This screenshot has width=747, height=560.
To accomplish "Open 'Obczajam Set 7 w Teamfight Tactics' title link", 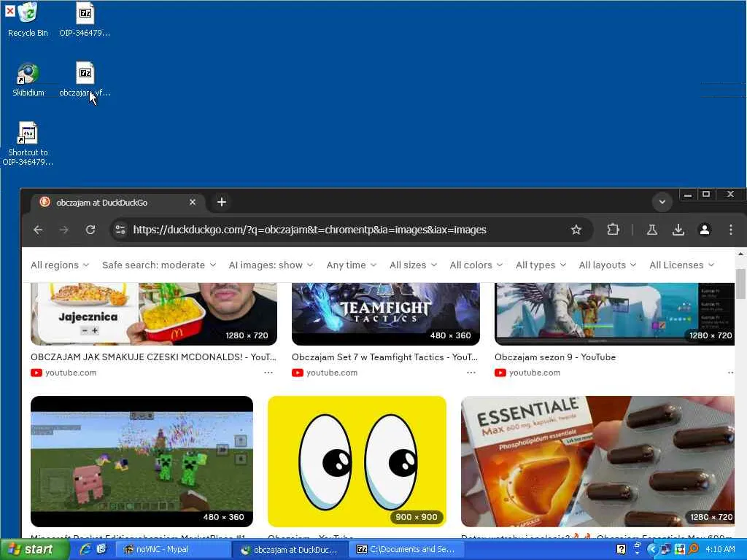I will click(x=385, y=357).
